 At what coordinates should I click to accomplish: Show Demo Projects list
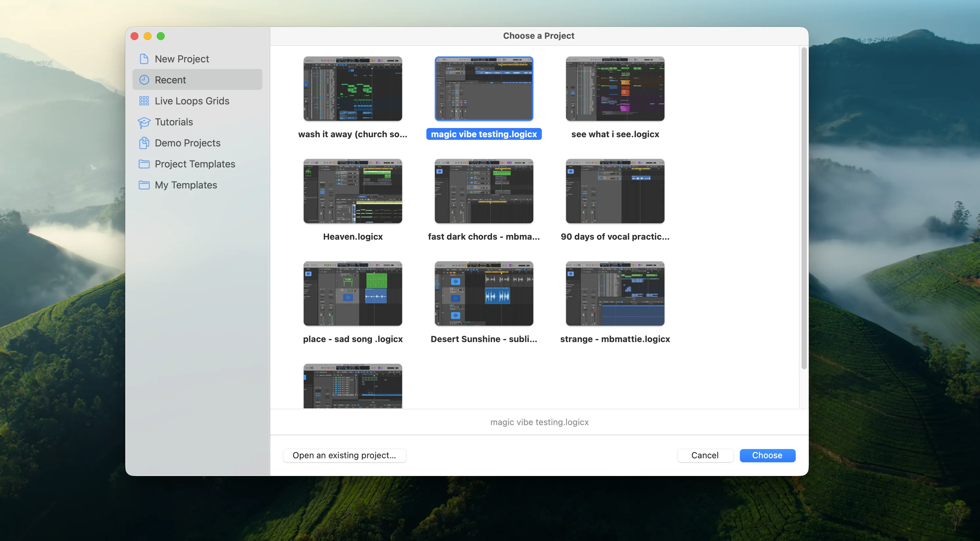(197, 143)
